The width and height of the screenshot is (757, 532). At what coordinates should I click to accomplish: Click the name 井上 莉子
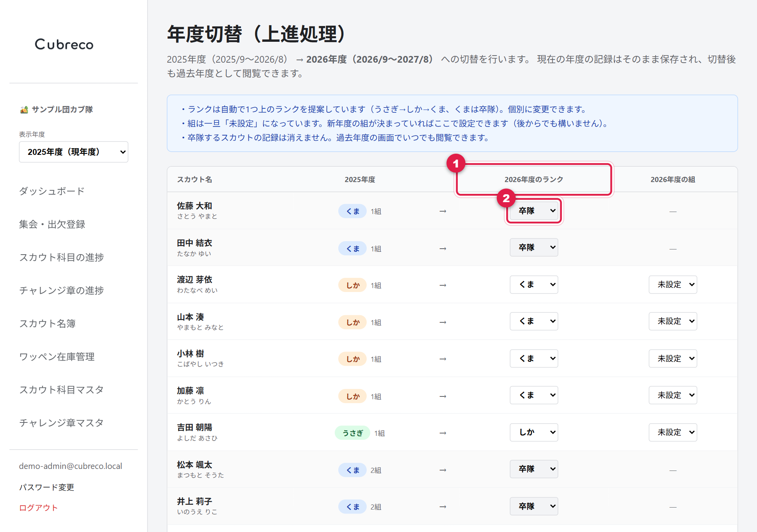tap(194, 501)
